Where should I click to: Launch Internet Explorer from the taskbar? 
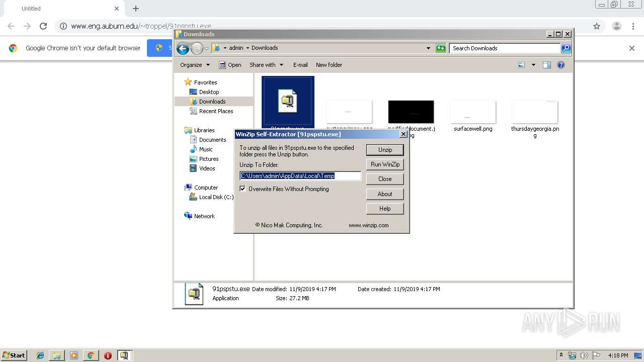click(x=40, y=355)
